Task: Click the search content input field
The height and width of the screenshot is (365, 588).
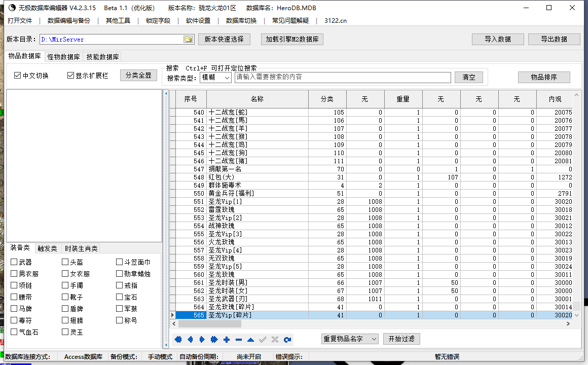Action: click(x=343, y=77)
